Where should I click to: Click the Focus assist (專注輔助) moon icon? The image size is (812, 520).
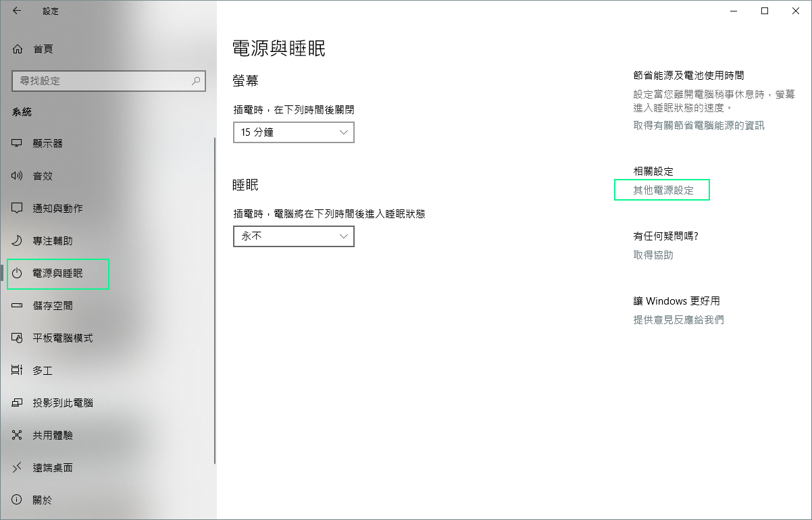[18, 241]
